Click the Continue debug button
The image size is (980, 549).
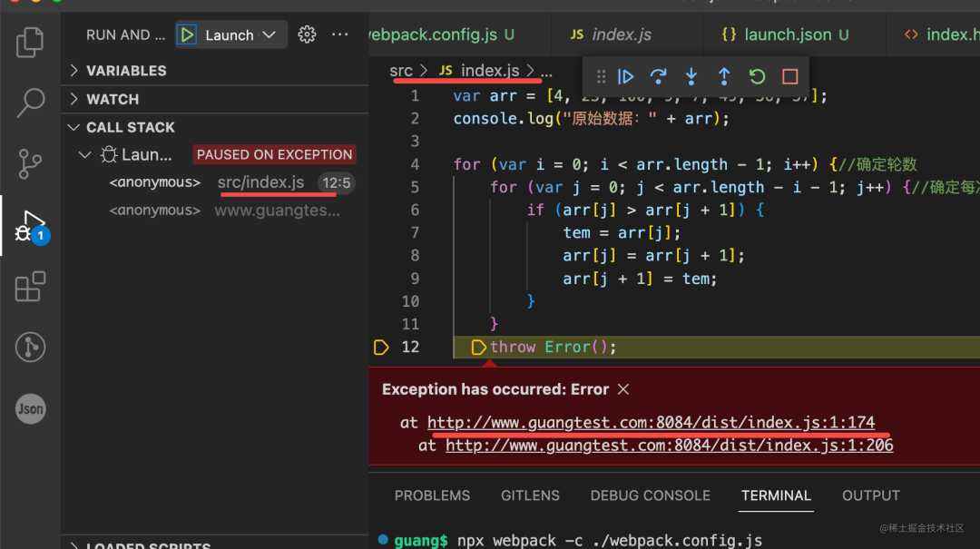coord(625,77)
